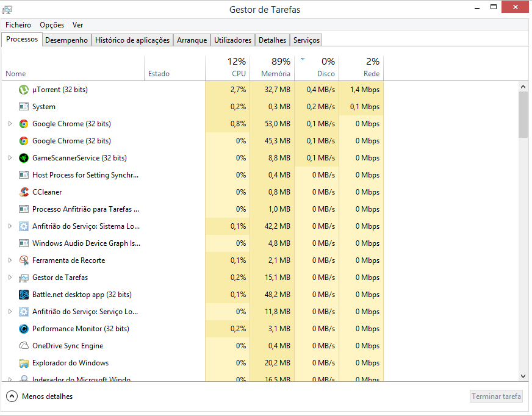Select the Battle.net desktop app name
Viewport: 532px width, 416px height.
click(82, 295)
